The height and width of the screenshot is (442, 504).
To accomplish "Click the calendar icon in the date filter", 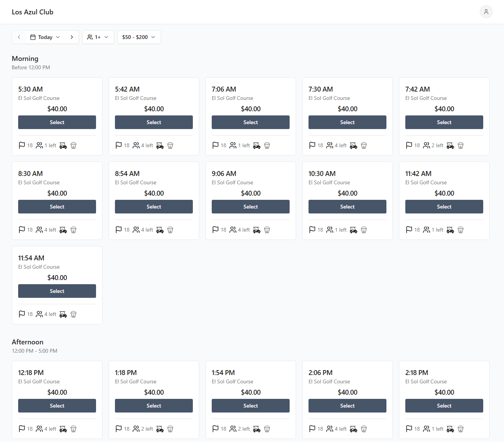I will point(33,37).
